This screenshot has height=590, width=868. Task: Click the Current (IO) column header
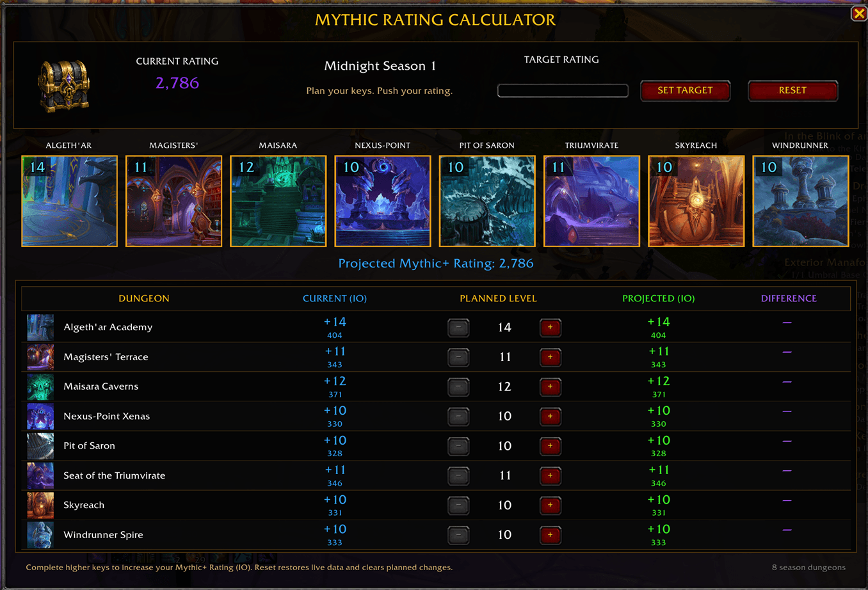pos(335,298)
